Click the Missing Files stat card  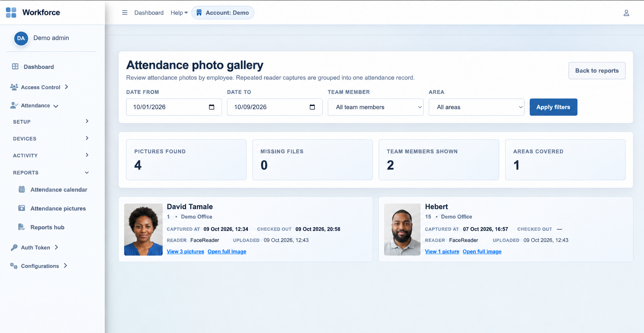tap(312, 159)
